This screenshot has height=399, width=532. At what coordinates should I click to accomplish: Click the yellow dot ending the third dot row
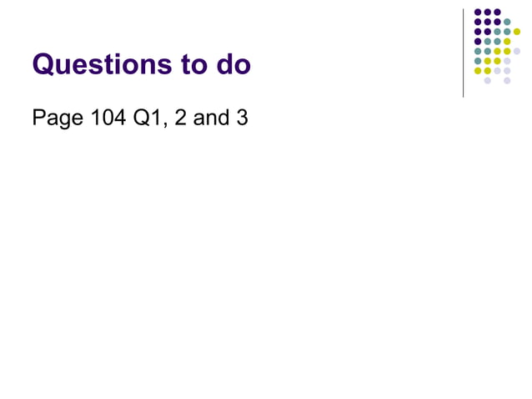click(517, 32)
